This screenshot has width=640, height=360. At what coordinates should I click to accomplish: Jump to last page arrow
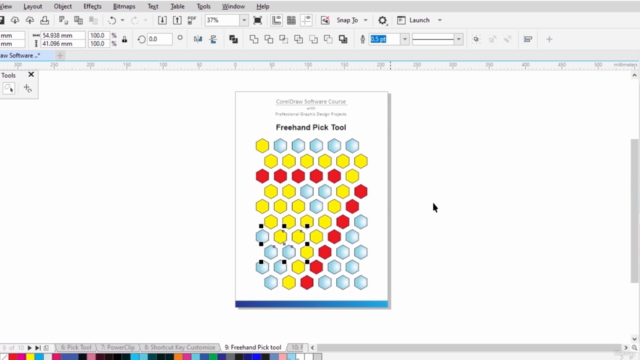point(38,348)
